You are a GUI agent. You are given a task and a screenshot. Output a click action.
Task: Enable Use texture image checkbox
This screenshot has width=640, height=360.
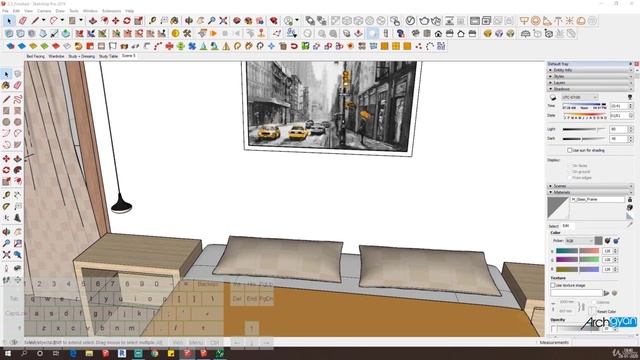(553, 285)
